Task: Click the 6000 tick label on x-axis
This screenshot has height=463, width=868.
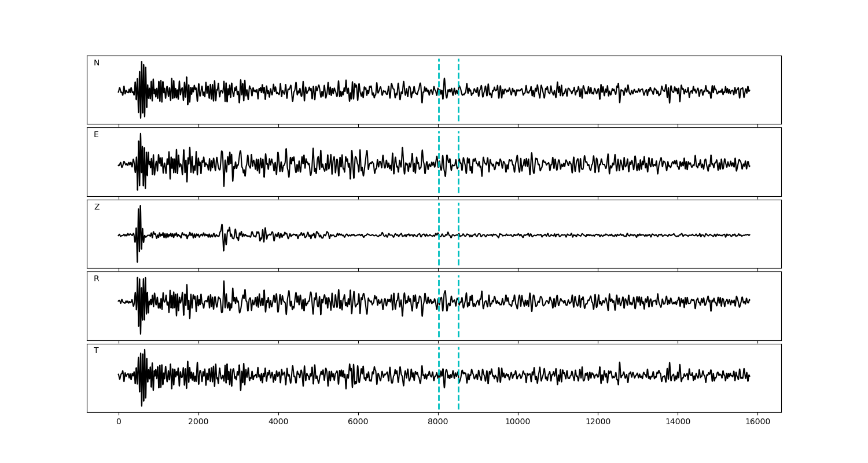Action: coord(358,422)
